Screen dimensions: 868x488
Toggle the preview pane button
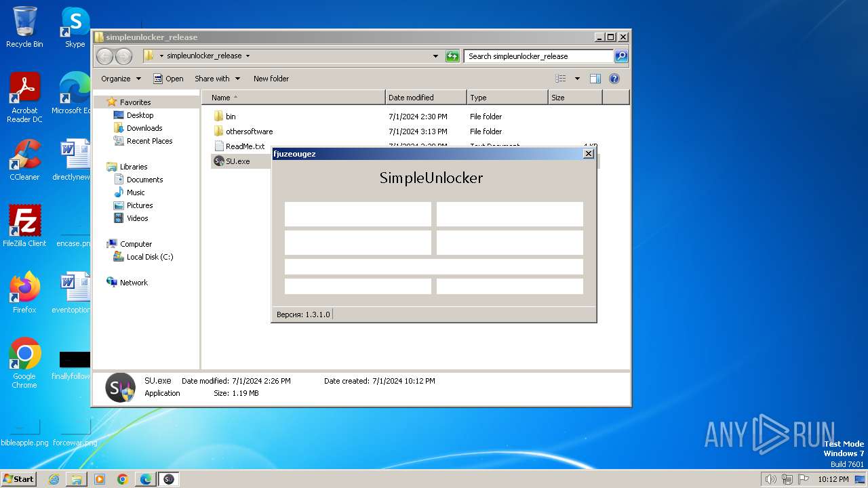595,79
